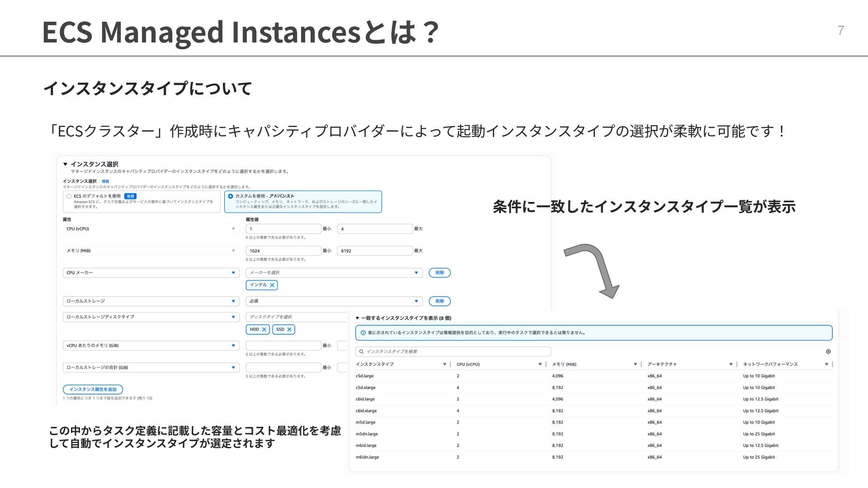Collapse 一致するインスタンスタイプを表示 section

(357, 318)
